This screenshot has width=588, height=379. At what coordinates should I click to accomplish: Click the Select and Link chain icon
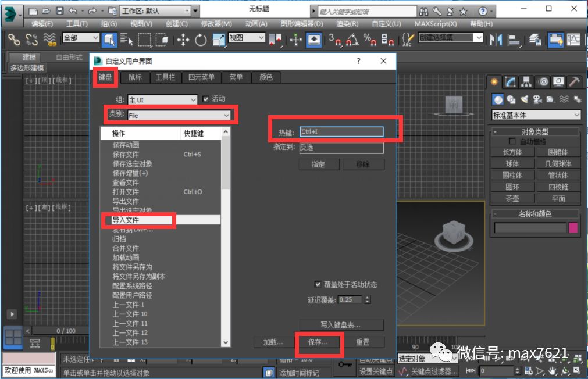point(14,40)
